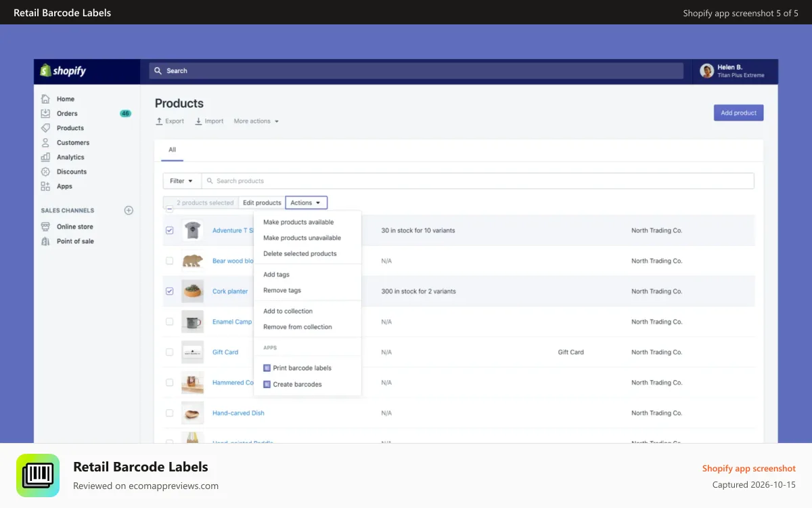Toggle the select-all products checkbox

click(169, 209)
